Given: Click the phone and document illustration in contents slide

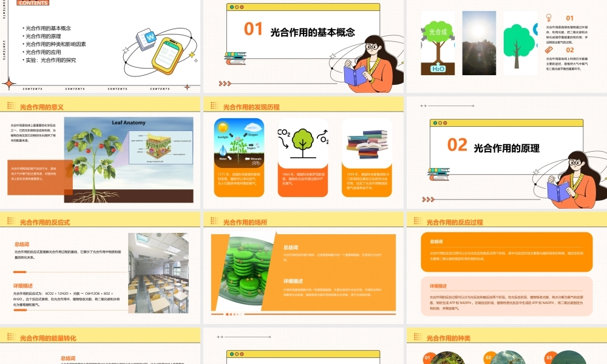Looking at the screenshot, I should 160,51.
